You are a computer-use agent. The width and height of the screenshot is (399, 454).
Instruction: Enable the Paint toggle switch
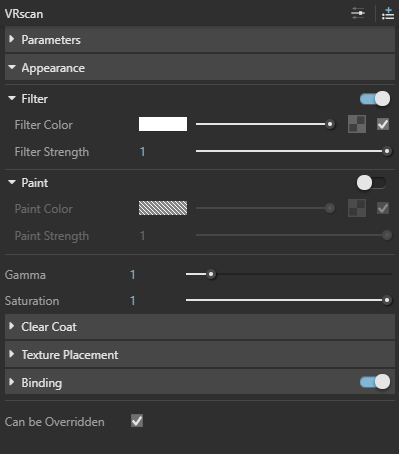371,183
